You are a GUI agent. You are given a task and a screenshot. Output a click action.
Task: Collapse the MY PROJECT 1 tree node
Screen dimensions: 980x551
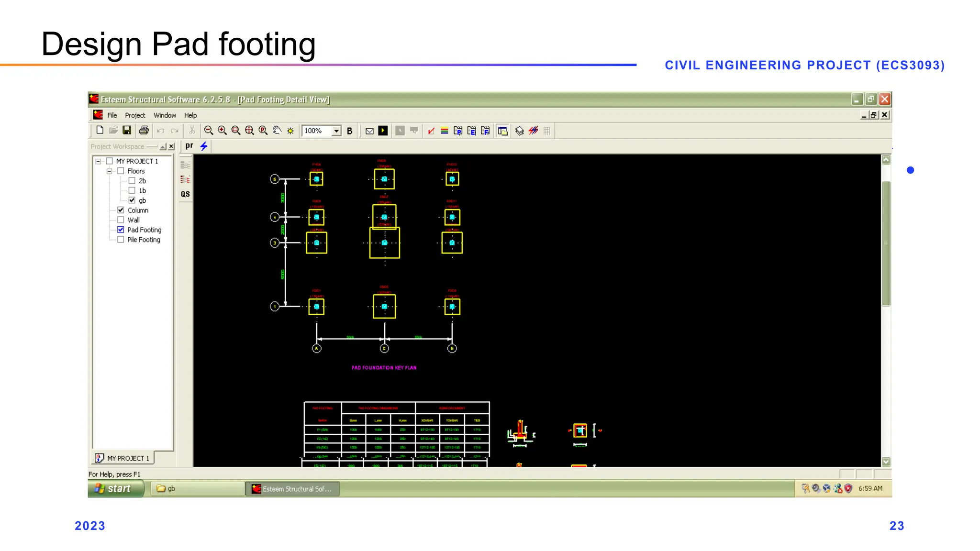(98, 161)
